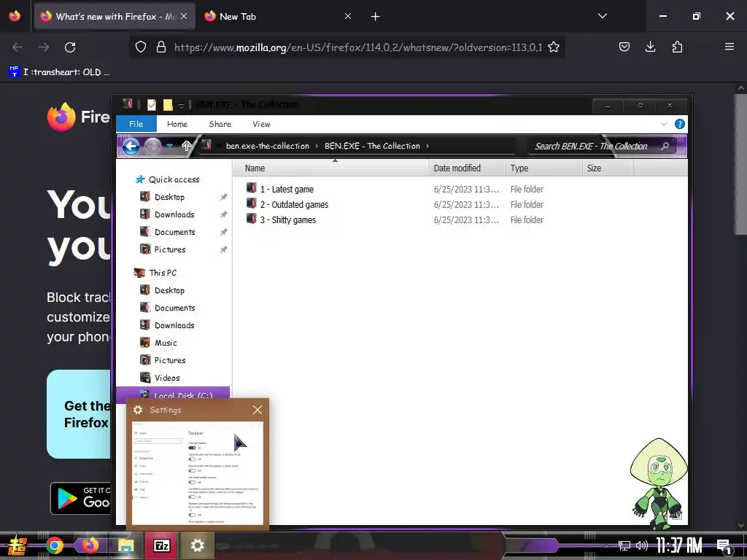
Task: Click the Settings window preview thumbnail
Action: coord(197,473)
